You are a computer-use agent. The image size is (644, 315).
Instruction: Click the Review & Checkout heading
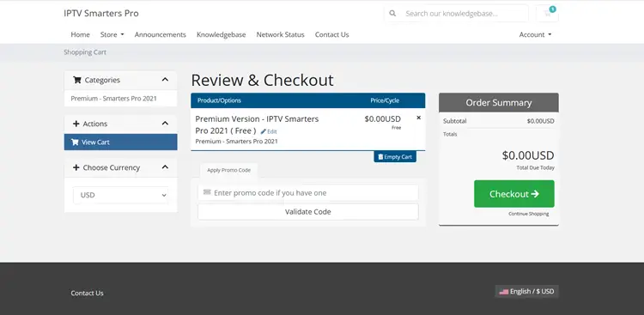point(263,80)
